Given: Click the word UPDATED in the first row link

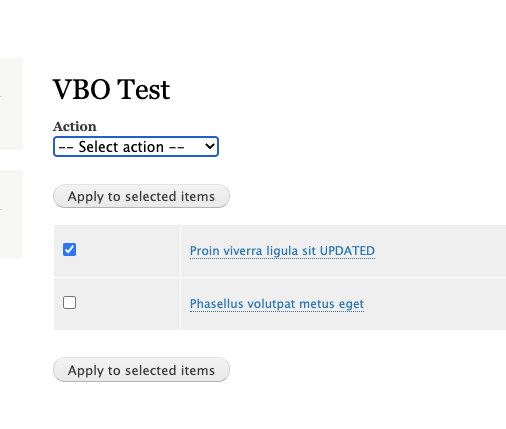Looking at the screenshot, I should [x=347, y=251].
